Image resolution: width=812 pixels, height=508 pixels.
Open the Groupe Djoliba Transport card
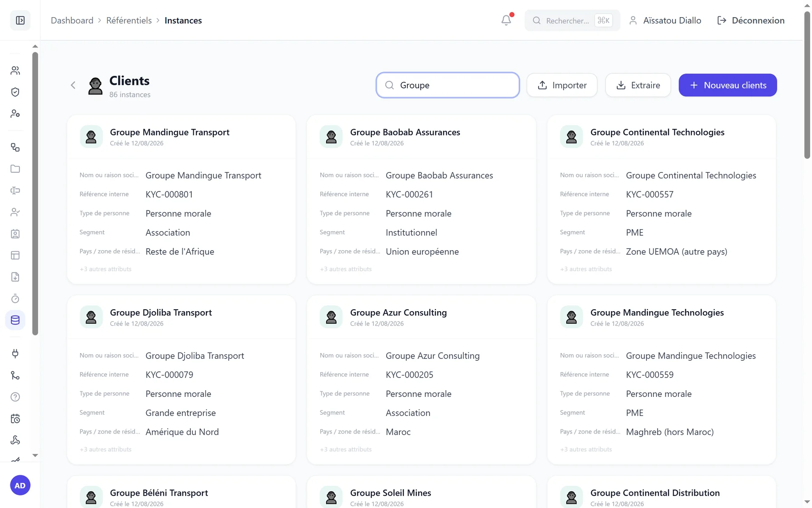click(181, 380)
